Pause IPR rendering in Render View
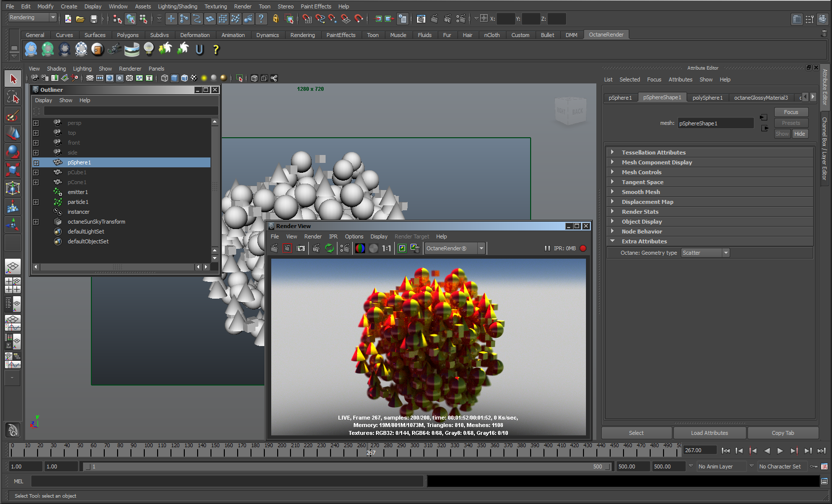 click(x=547, y=248)
